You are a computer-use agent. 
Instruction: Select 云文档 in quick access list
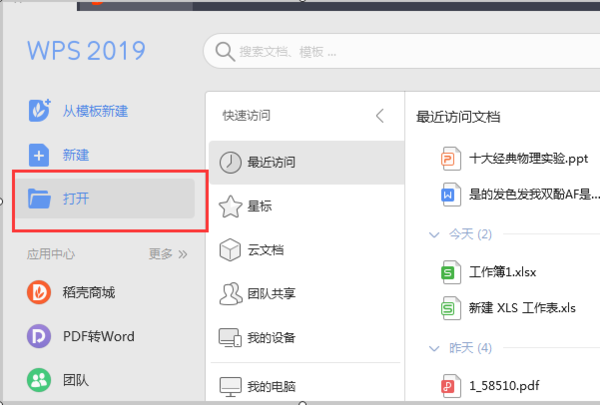307,250
